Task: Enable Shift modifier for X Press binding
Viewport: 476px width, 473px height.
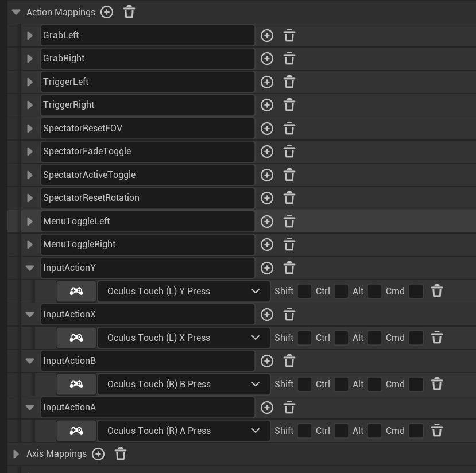Action: [x=304, y=338]
